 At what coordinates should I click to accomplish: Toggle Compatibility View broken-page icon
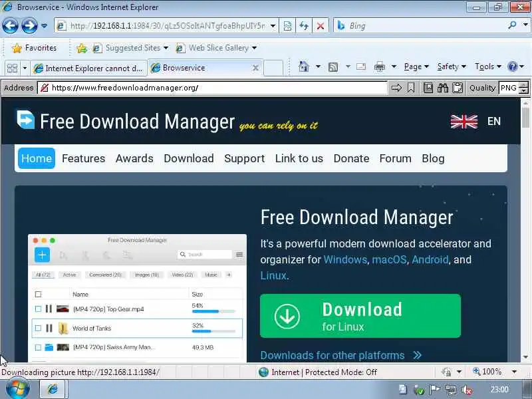(x=287, y=26)
